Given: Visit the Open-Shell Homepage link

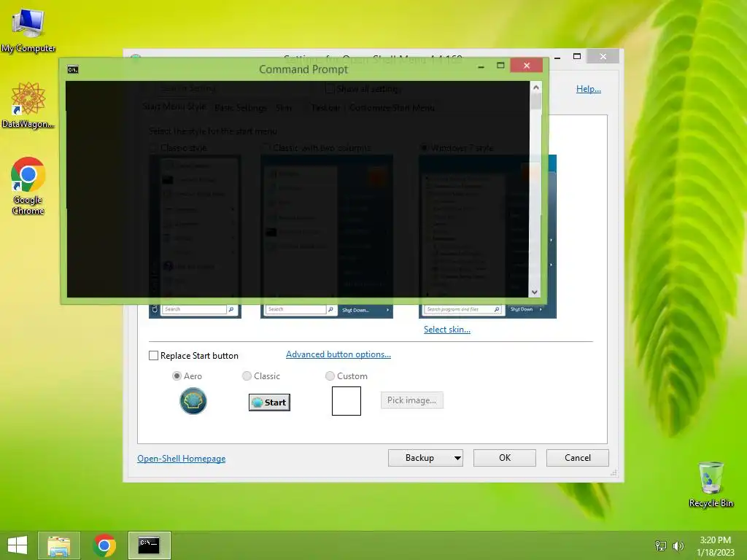Looking at the screenshot, I should tap(182, 459).
